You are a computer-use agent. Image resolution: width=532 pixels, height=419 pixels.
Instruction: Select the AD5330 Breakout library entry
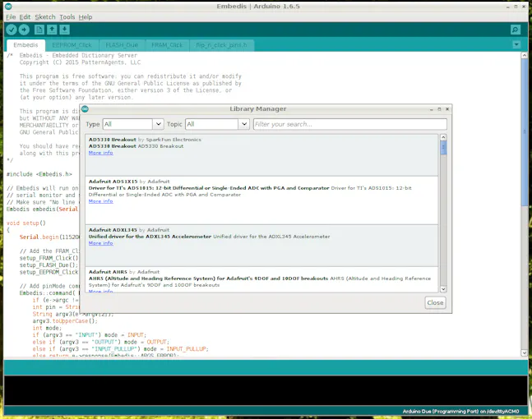coord(261,155)
